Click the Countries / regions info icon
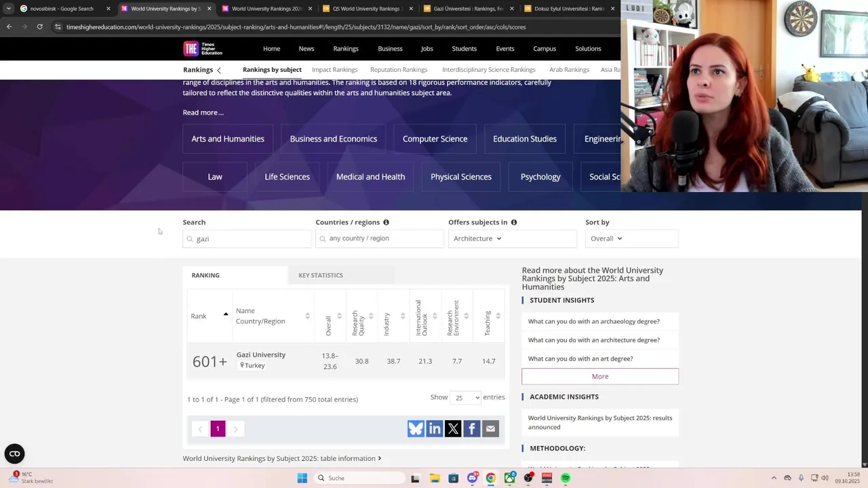This screenshot has width=868, height=488. click(386, 222)
